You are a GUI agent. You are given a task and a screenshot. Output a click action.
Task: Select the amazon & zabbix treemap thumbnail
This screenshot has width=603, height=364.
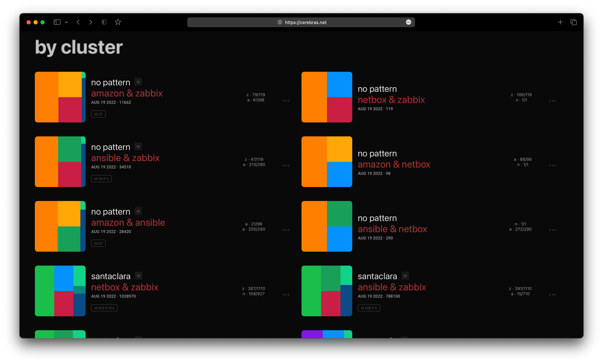60,97
